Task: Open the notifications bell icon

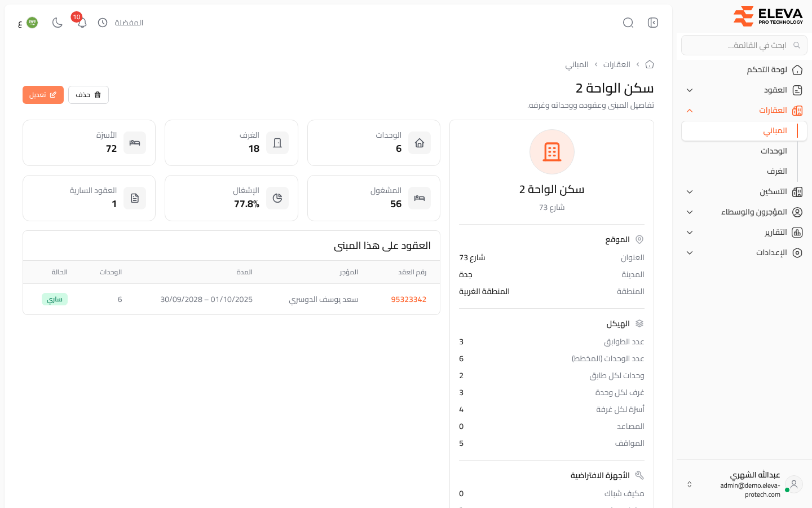Action: [82, 23]
